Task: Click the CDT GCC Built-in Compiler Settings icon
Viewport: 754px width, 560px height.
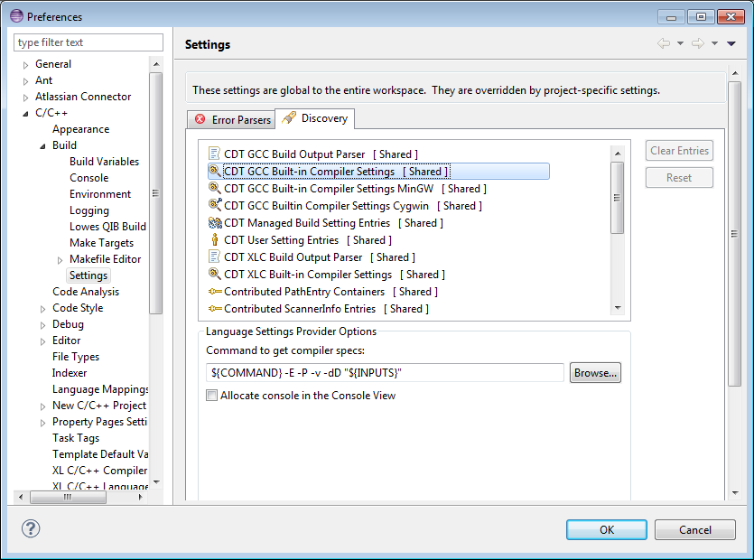Action: pyautogui.click(x=215, y=172)
